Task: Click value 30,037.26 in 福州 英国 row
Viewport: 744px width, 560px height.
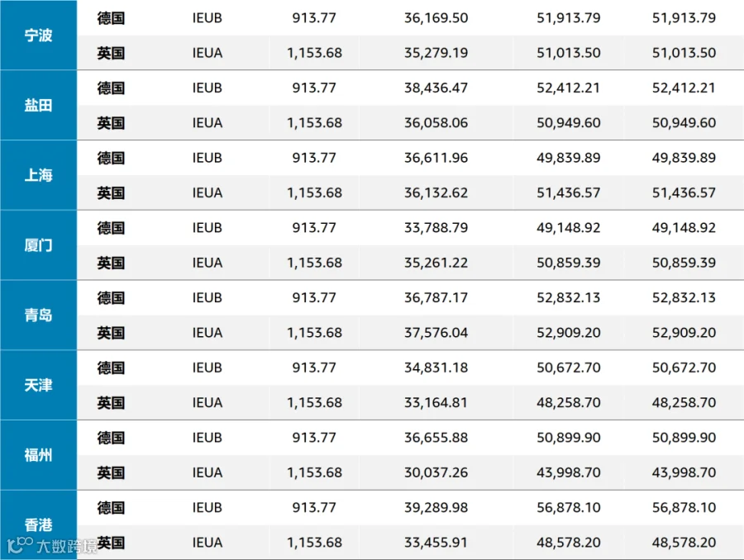Action: point(436,472)
